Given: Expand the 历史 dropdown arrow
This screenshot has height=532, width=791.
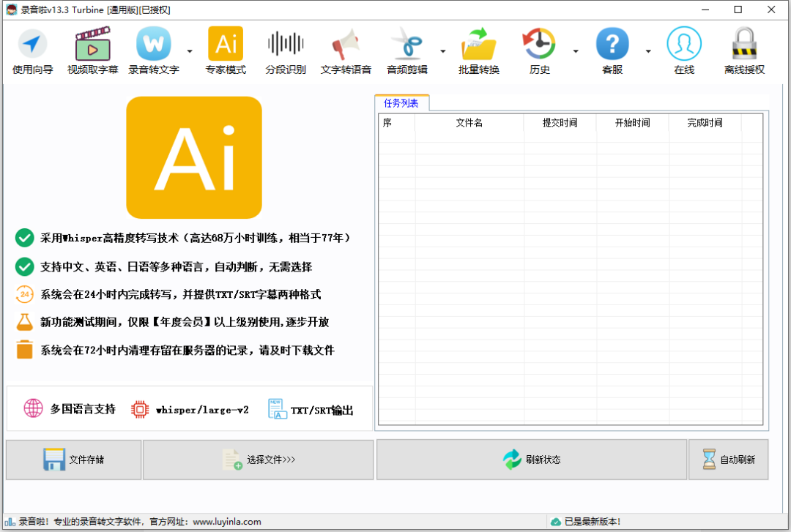Looking at the screenshot, I should tap(576, 51).
